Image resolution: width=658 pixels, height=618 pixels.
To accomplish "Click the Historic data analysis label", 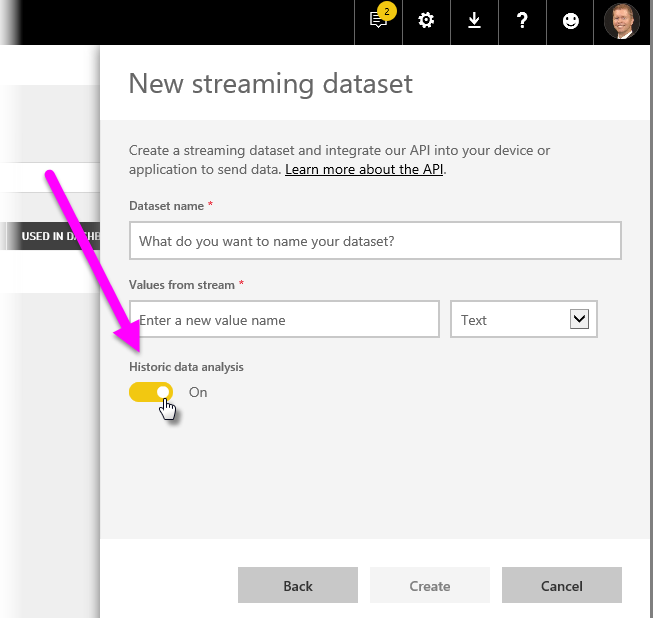I will [x=186, y=367].
